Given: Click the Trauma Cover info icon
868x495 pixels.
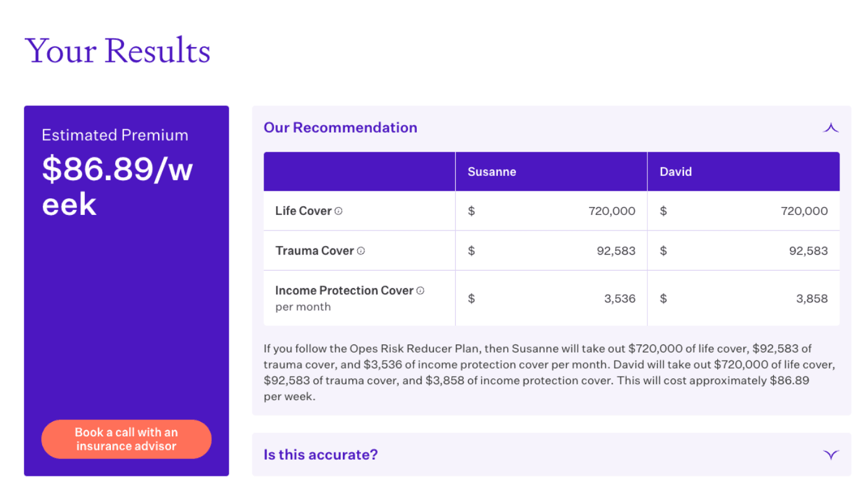Looking at the screenshot, I should [361, 251].
